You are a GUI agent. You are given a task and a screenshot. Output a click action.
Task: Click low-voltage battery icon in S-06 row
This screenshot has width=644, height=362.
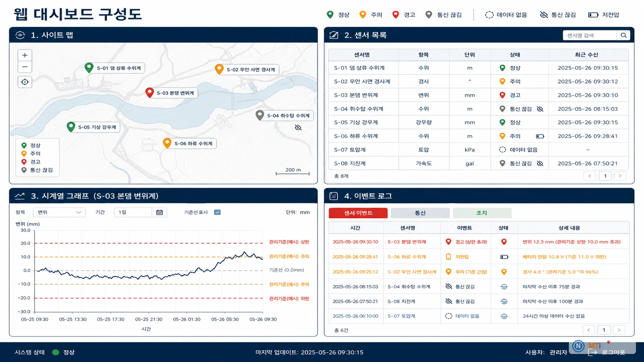coord(540,136)
